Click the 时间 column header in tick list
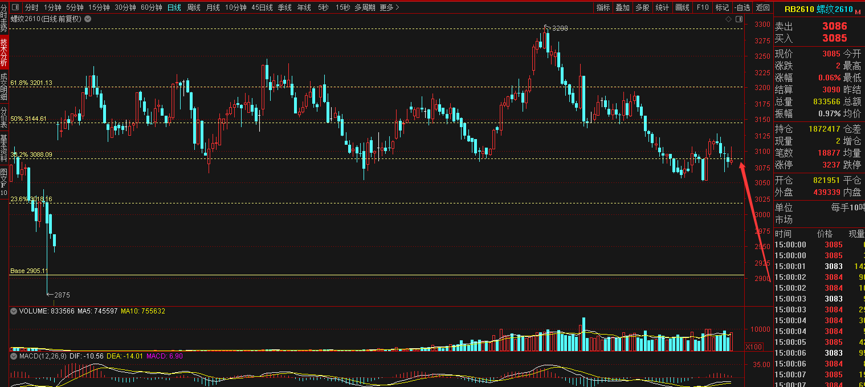 coord(783,233)
